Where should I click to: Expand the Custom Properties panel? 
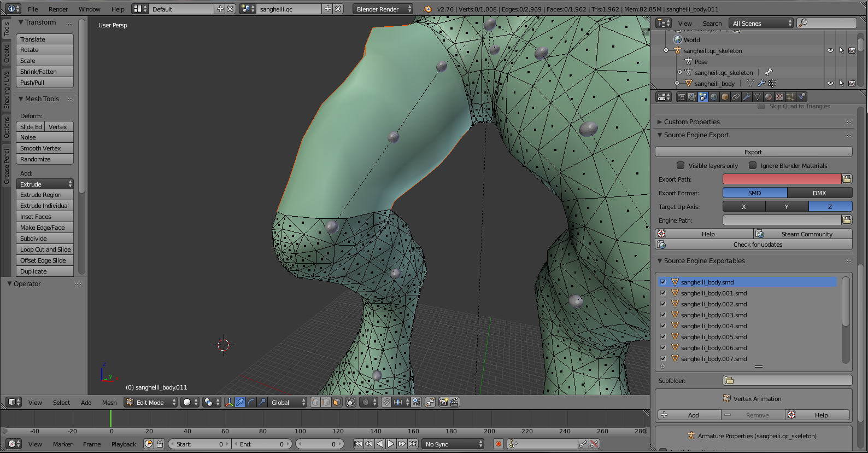(691, 121)
